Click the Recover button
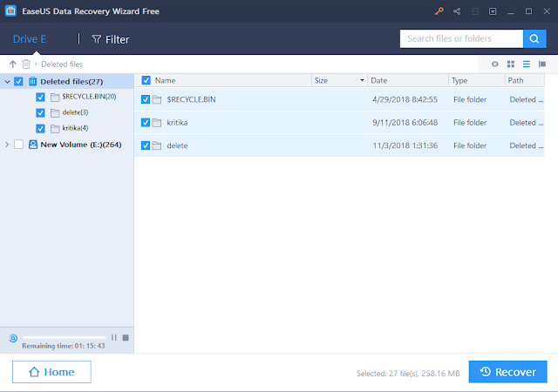 507,372
